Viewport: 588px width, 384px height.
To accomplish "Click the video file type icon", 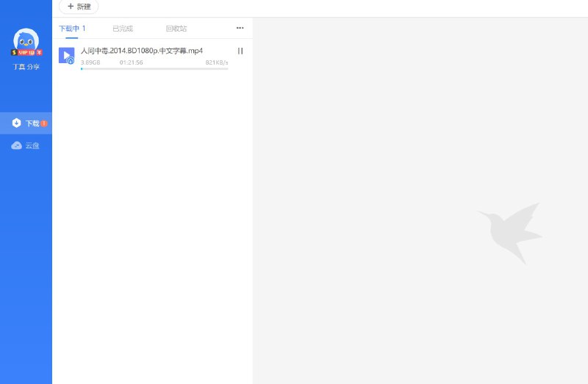I will (66, 55).
